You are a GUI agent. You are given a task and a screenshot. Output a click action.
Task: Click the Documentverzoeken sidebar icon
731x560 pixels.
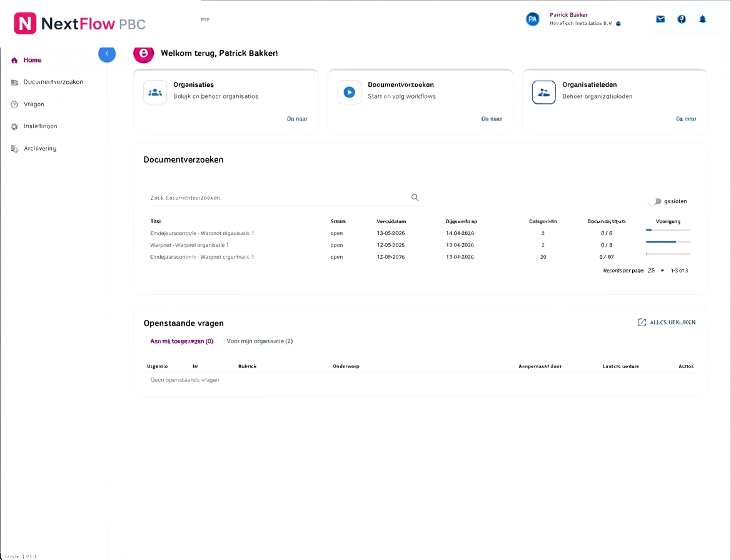[x=14, y=82]
